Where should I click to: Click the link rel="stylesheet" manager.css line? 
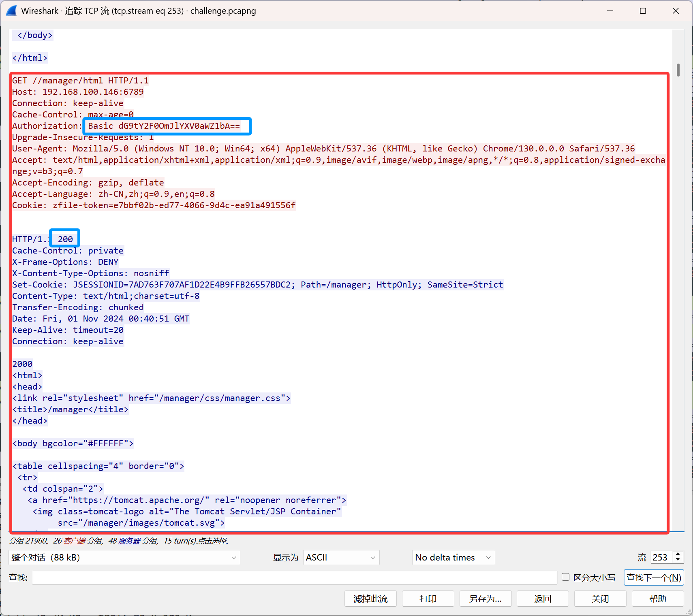tap(152, 398)
